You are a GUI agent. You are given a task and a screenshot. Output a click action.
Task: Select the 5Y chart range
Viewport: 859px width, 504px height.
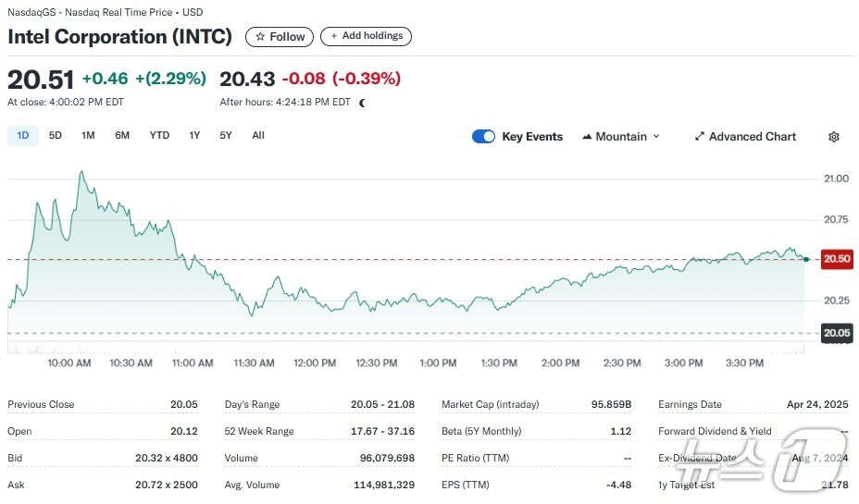pyautogui.click(x=226, y=136)
